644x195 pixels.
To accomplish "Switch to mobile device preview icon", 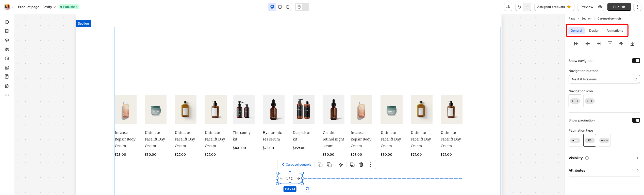I will (x=288, y=7).
